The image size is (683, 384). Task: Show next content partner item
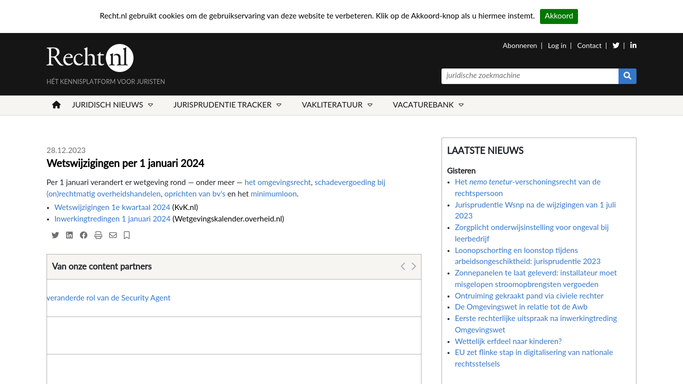(x=414, y=266)
